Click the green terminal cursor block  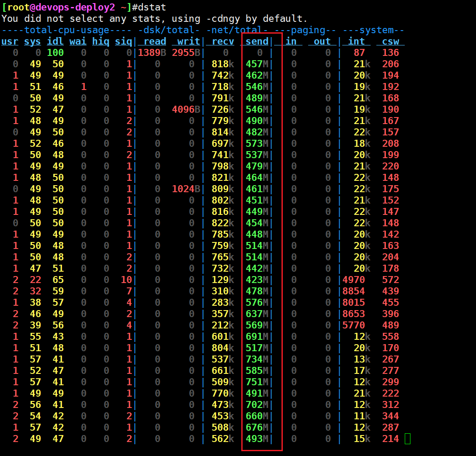click(x=408, y=439)
